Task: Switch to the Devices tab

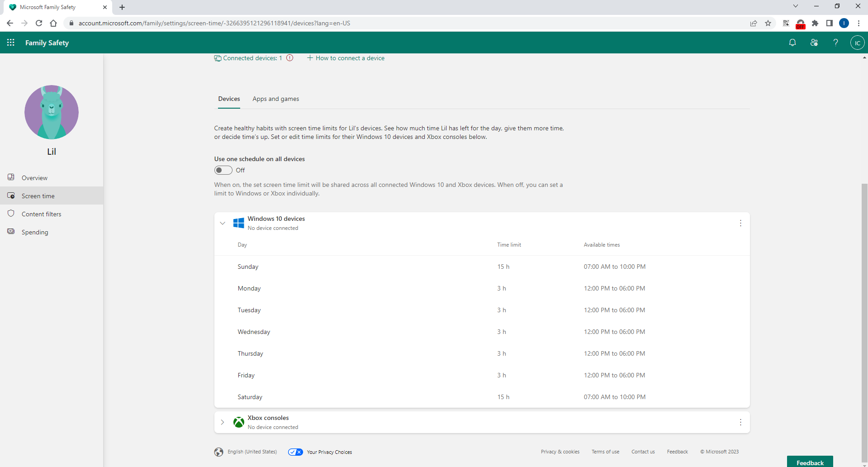Action: (x=229, y=99)
